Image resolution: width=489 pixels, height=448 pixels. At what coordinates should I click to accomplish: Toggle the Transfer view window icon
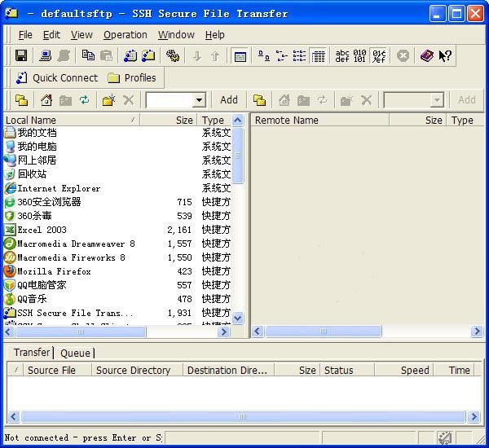(240, 56)
